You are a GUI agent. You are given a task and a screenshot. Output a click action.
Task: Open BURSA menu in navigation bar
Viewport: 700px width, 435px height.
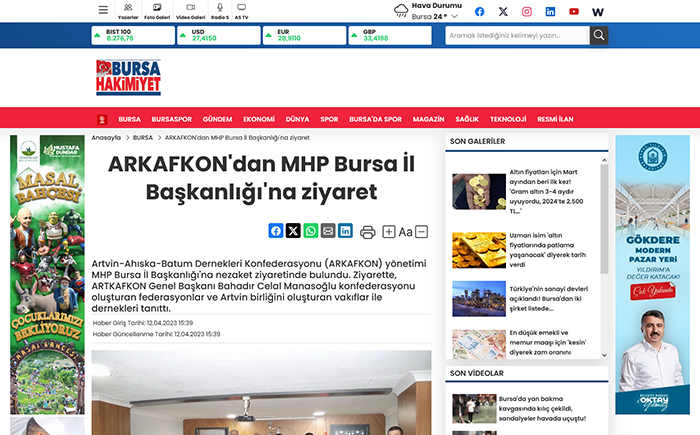pos(129,119)
